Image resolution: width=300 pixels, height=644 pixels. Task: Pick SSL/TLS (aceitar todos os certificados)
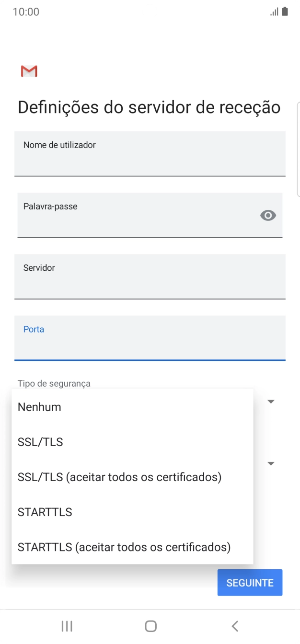[119, 477]
